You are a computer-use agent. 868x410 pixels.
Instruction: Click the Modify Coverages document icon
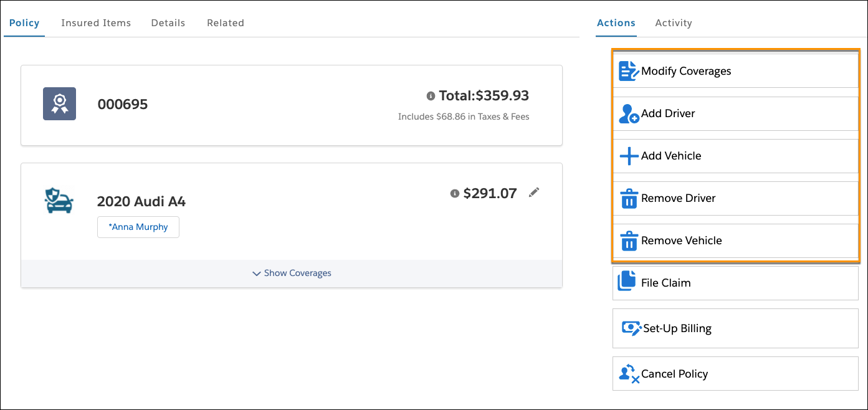(x=628, y=70)
